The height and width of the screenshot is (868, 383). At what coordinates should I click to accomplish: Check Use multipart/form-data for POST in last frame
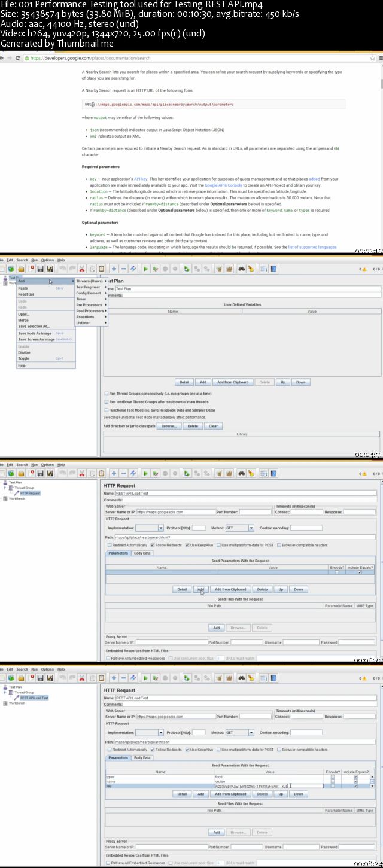tap(218, 750)
